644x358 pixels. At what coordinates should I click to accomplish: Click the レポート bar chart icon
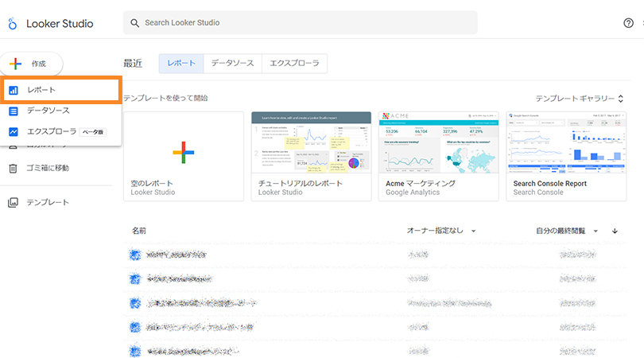click(14, 90)
